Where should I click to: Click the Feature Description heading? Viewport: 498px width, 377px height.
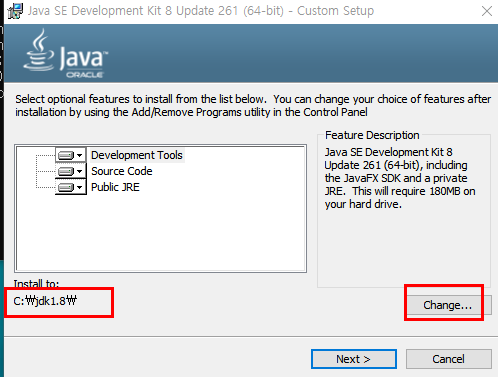coord(372,135)
